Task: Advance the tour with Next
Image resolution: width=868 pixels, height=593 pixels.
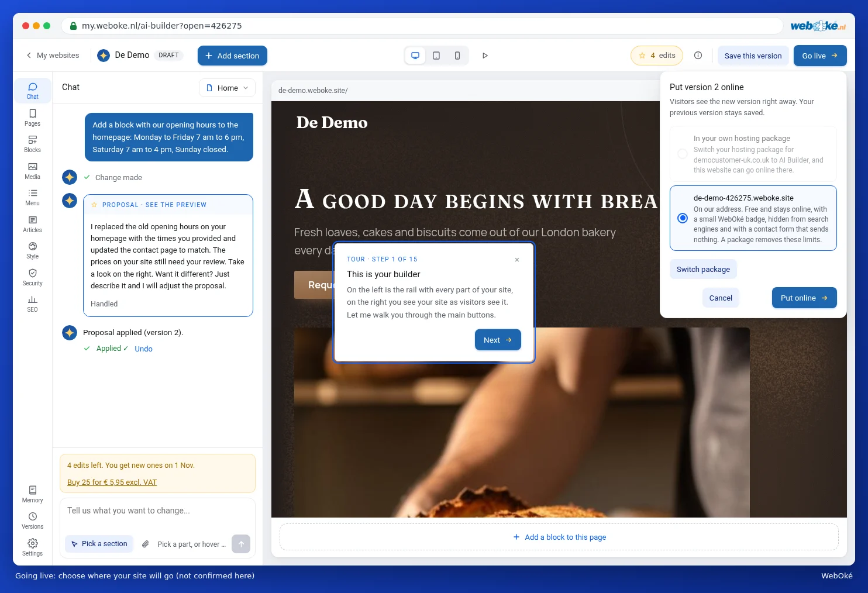Action: coord(498,340)
